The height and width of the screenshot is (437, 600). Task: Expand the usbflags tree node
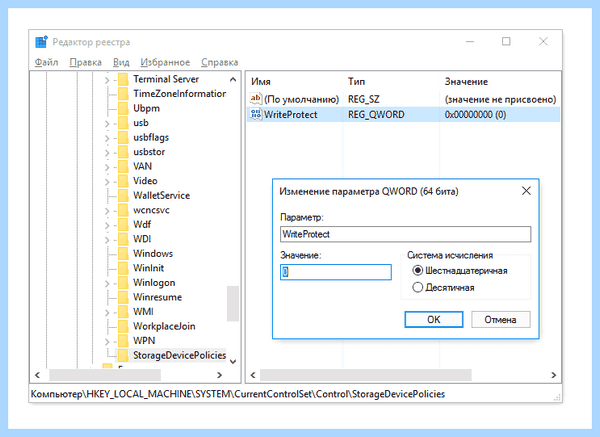[x=107, y=138]
